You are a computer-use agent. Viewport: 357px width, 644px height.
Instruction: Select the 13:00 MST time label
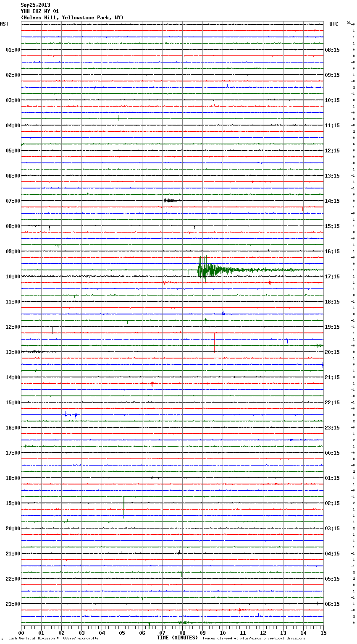(x=13, y=352)
